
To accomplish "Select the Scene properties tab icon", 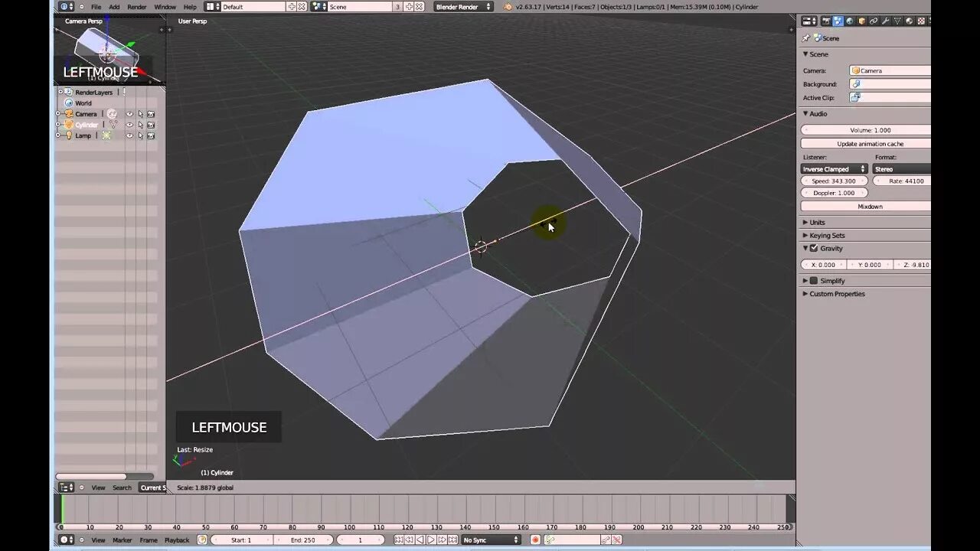I will 838,21.
